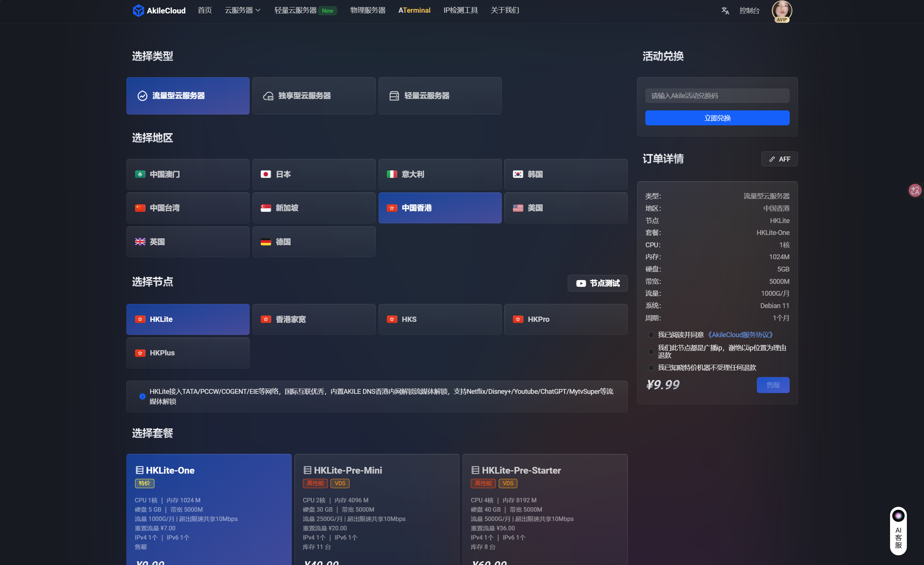
Task: Tick the AkileCloud服务协议 agreement checkbox
Action: tap(651, 335)
